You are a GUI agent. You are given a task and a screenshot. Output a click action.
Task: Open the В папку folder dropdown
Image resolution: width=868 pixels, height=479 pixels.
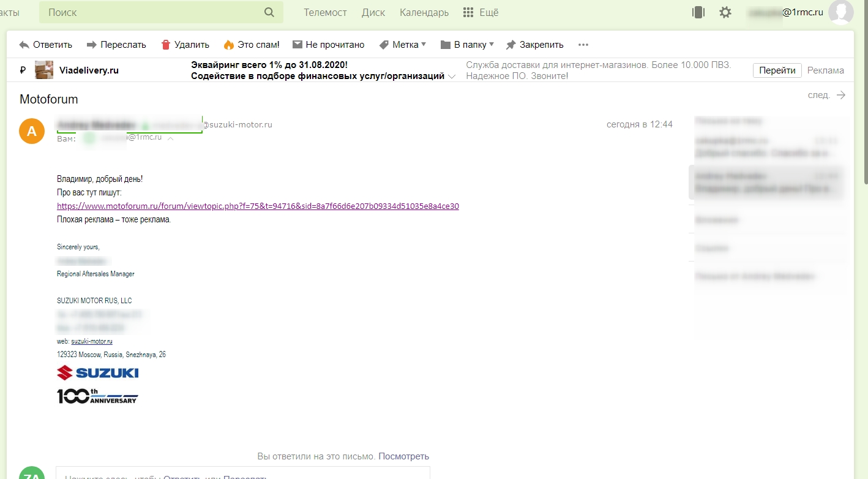(x=467, y=45)
